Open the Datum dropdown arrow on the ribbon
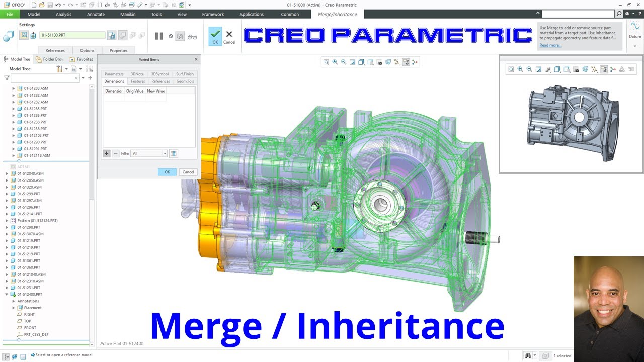This screenshot has width=644, height=362. coord(635,46)
